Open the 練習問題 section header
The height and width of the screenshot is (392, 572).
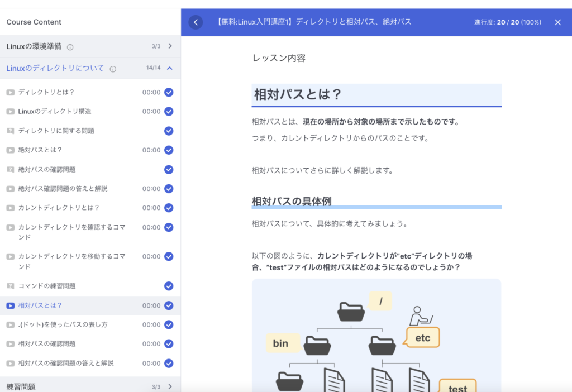tap(90, 385)
